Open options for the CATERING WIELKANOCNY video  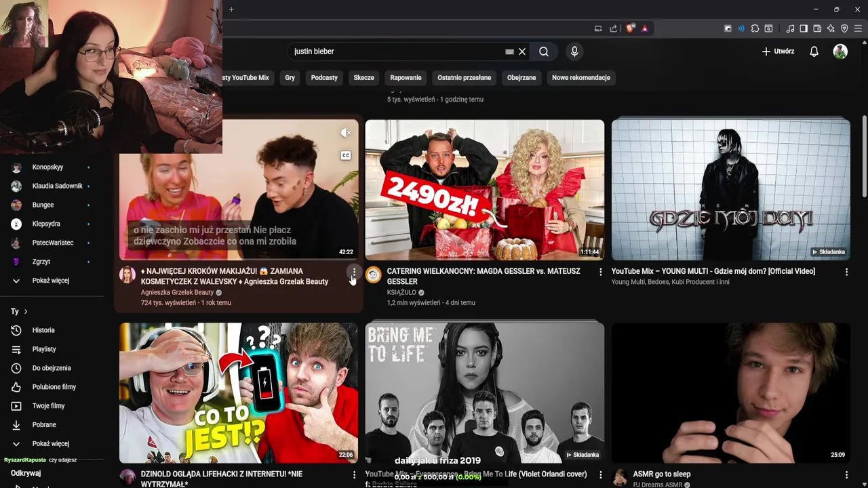(600, 272)
